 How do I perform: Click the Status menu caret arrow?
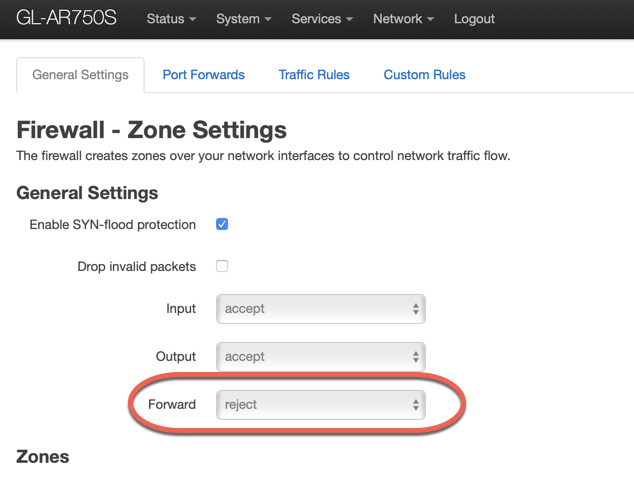[x=192, y=20]
